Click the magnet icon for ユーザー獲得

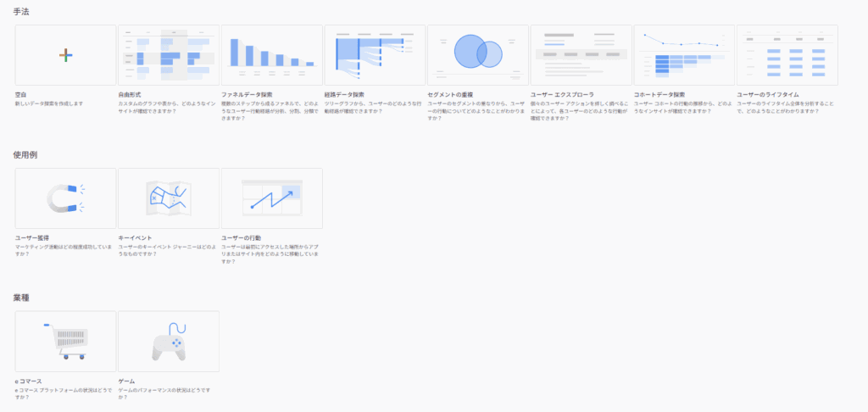click(65, 198)
